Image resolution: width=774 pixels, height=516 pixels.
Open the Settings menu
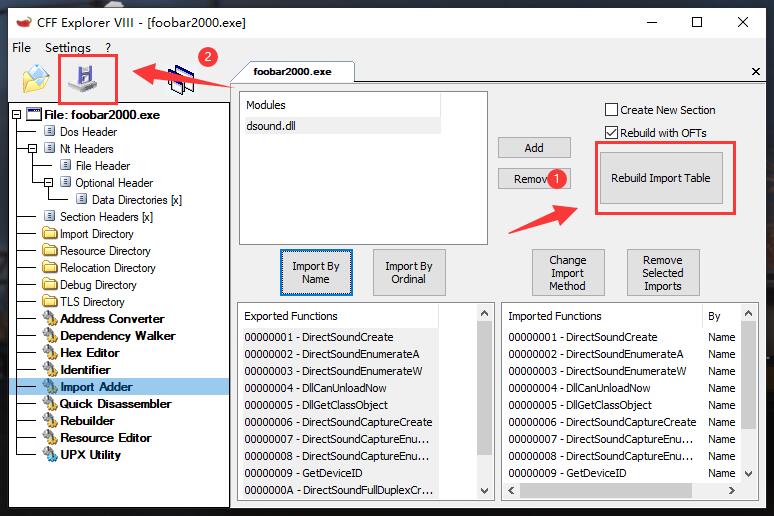[67, 47]
